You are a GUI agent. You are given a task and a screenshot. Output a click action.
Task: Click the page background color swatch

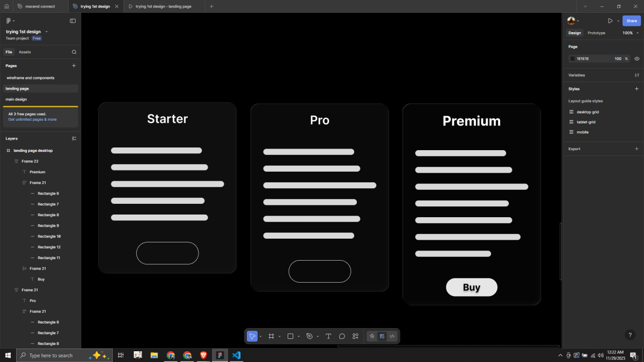coord(572,58)
